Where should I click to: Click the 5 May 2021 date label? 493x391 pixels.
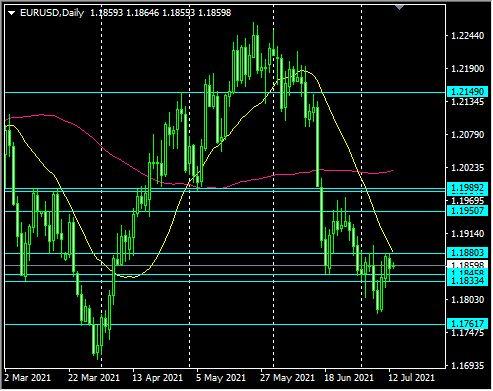click(221, 378)
